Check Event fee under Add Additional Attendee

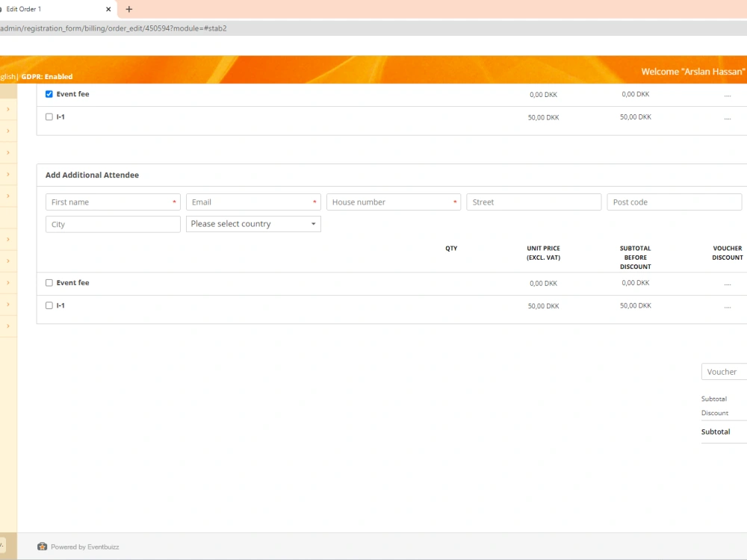pos(49,283)
